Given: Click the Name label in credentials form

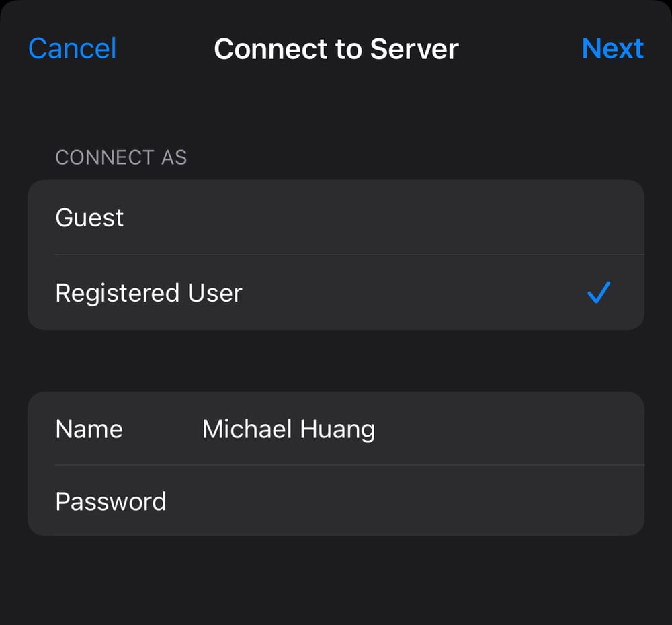Looking at the screenshot, I should tap(89, 429).
